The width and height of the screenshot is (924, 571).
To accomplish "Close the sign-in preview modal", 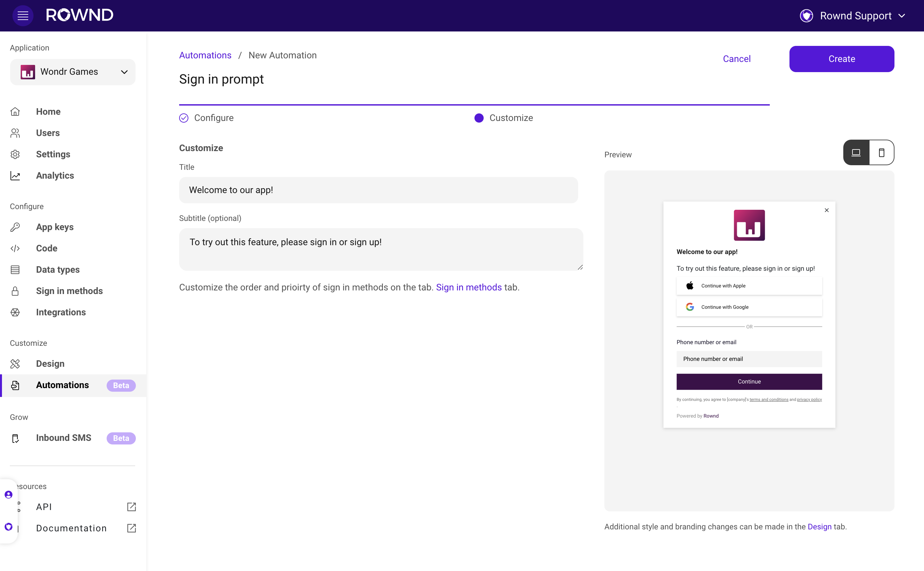I will (827, 210).
